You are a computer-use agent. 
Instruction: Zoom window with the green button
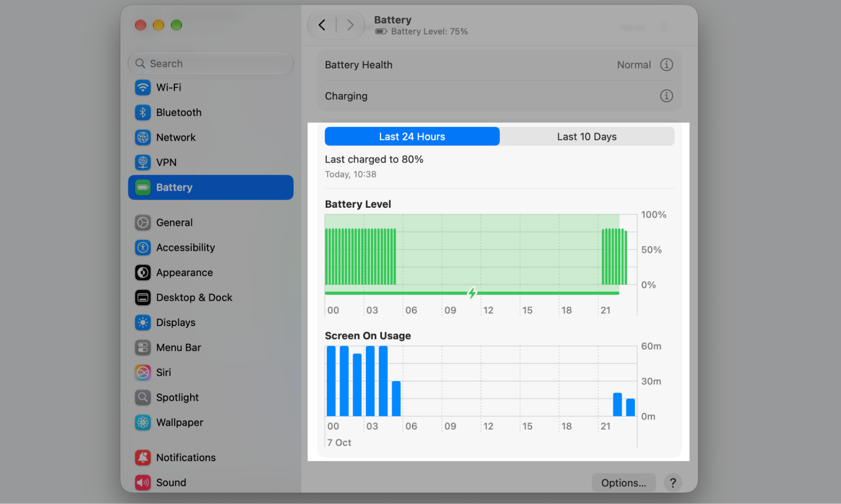click(x=176, y=25)
